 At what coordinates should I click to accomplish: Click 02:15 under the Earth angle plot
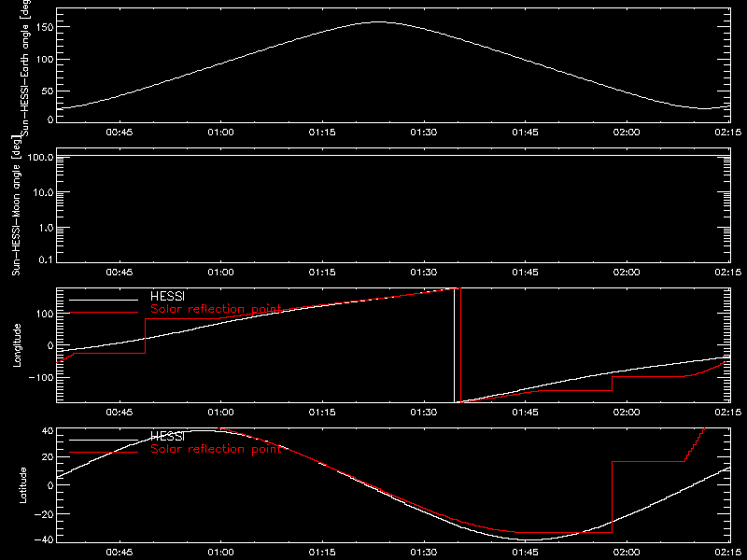pos(728,132)
